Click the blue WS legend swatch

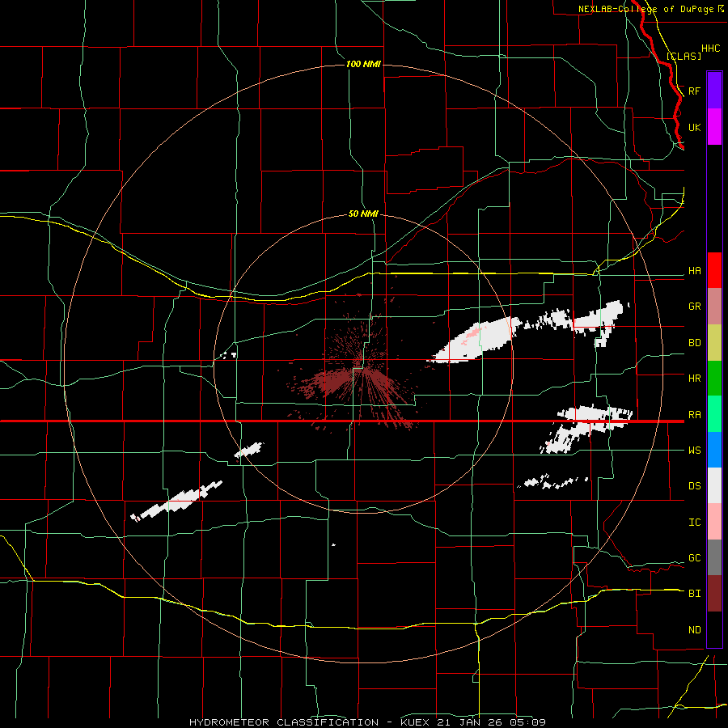[x=714, y=450]
